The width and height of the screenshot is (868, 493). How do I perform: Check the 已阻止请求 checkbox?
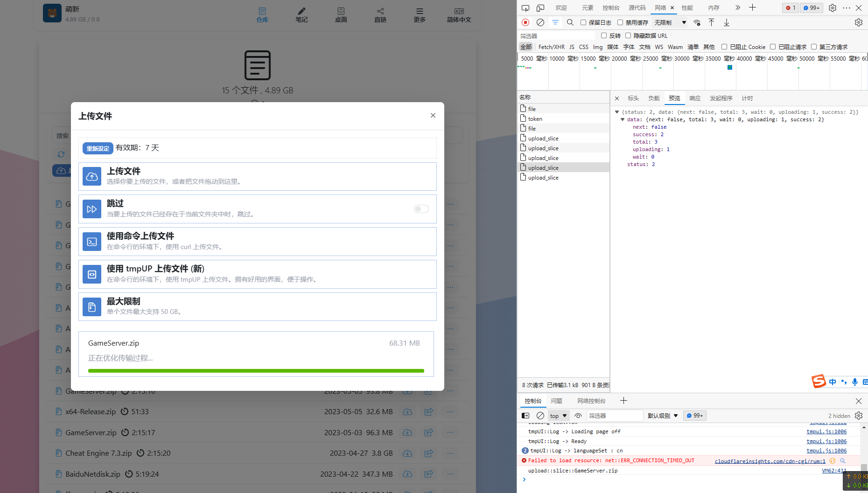pyautogui.click(x=773, y=47)
